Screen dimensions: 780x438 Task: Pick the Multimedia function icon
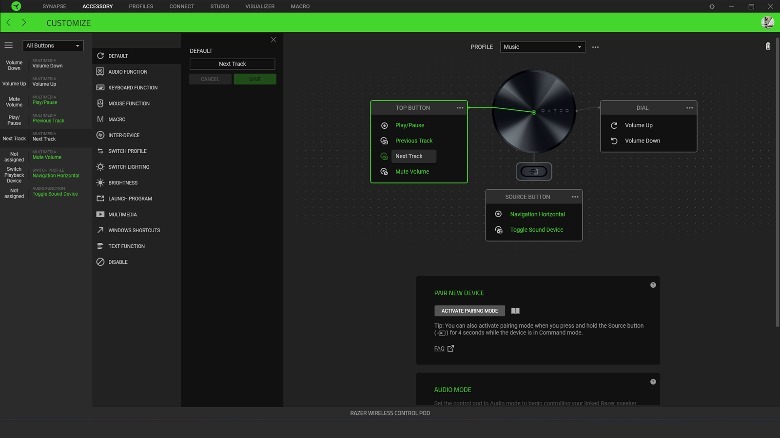[100, 214]
